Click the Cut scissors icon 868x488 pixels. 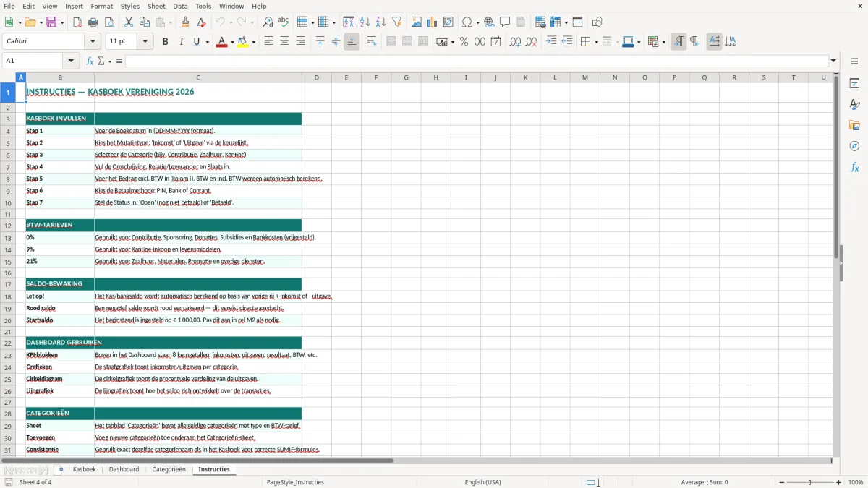point(129,22)
